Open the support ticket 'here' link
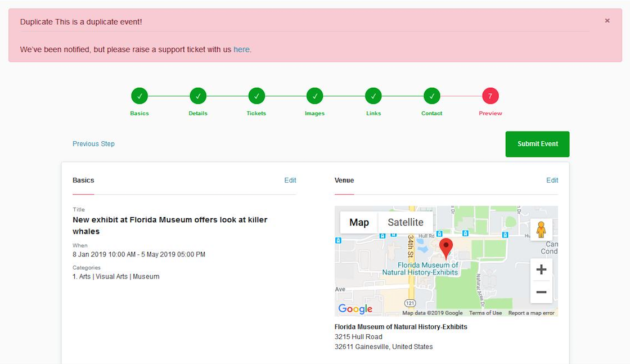The image size is (630, 364). pyautogui.click(x=241, y=50)
